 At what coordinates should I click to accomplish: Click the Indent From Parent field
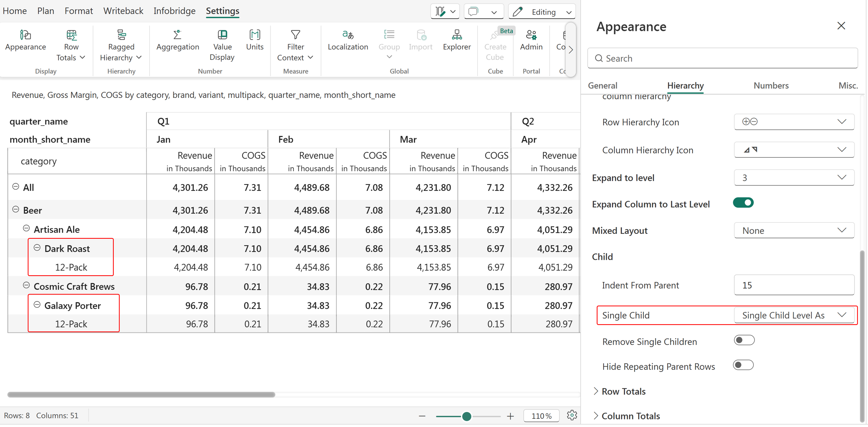coord(794,285)
